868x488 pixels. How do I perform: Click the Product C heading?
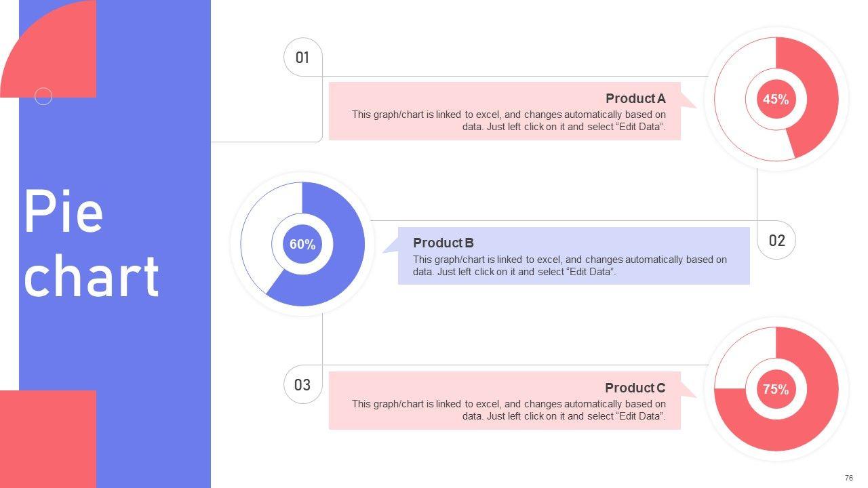[635, 388]
